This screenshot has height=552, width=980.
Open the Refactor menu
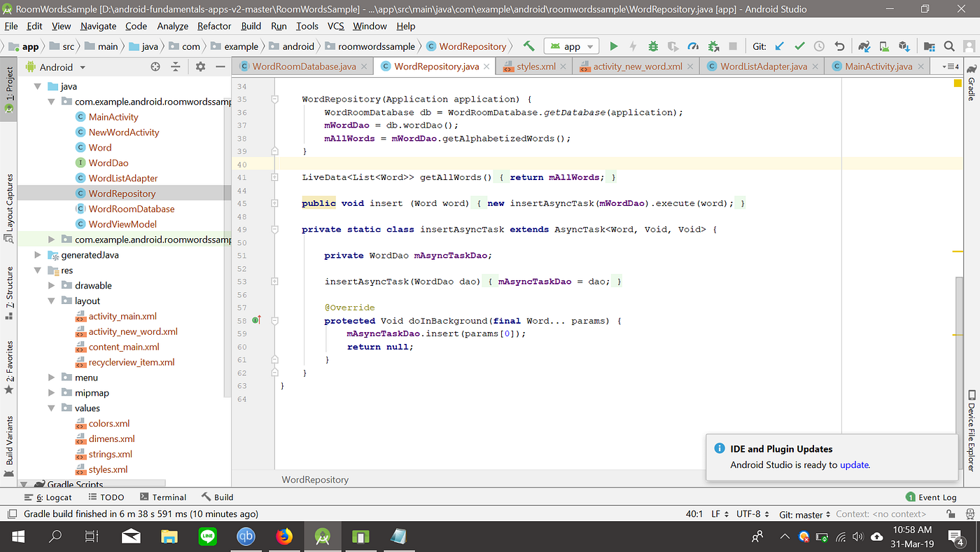click(x=214, y=26)
